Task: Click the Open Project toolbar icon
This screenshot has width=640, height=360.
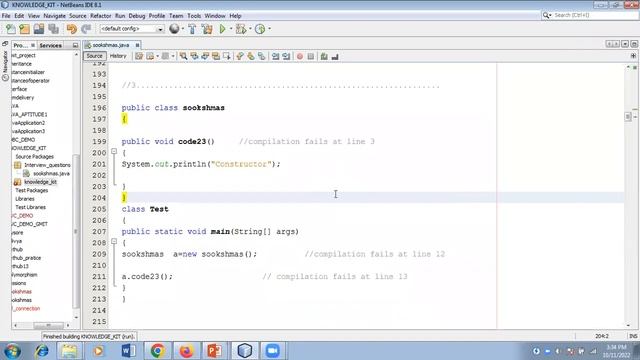Action: (39, 29)
